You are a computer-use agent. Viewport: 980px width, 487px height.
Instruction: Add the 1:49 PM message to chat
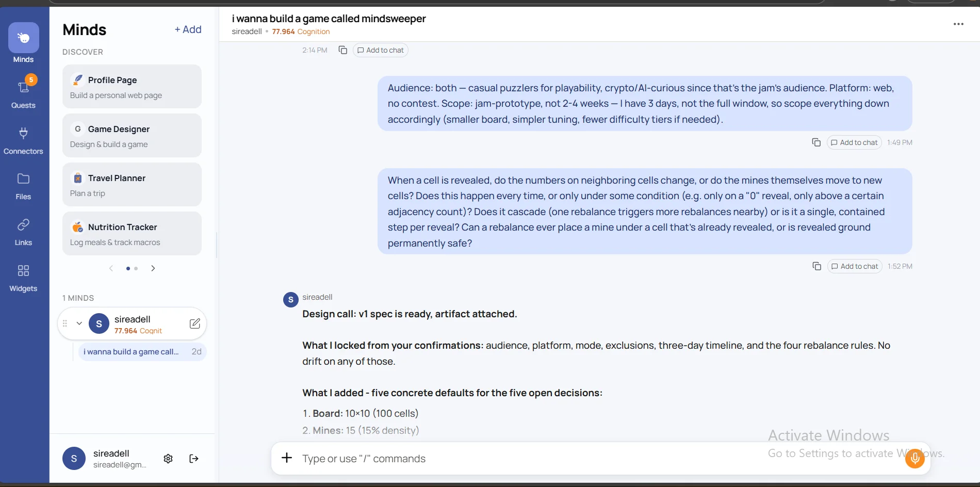pyautogui.click(x=854, y=142)
